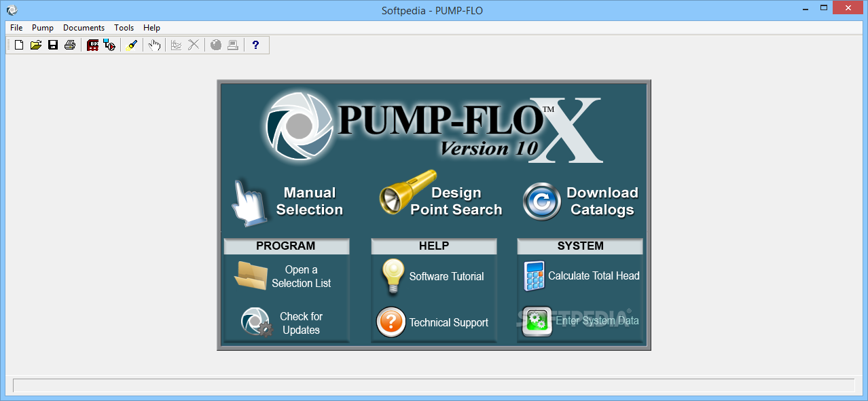Click the Save floppy disk icon
Screen dimensions: 868x401
click(x=53, y=45)
